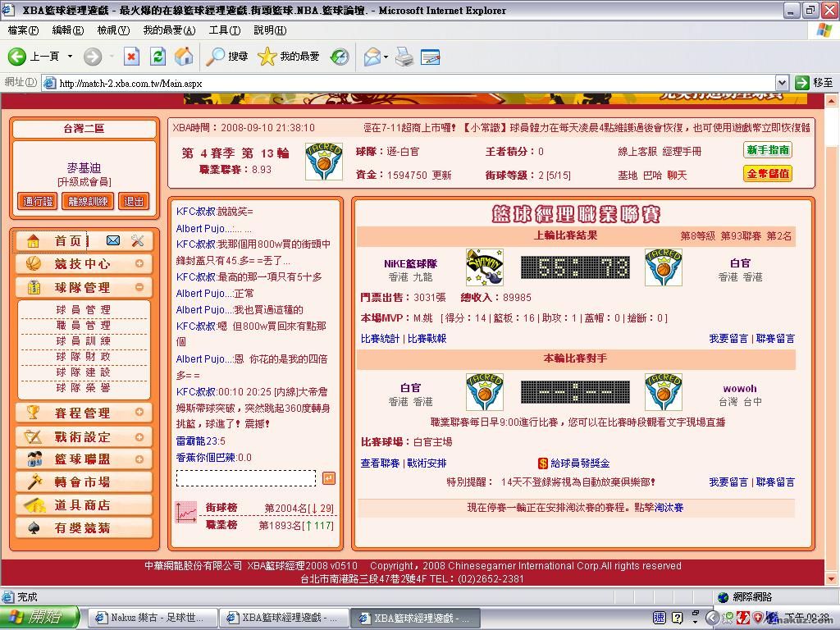The height and width of the screenshot is (630, 840).
Task: Click the IE Home toolbar icon
Action: [x=185, y=57]
